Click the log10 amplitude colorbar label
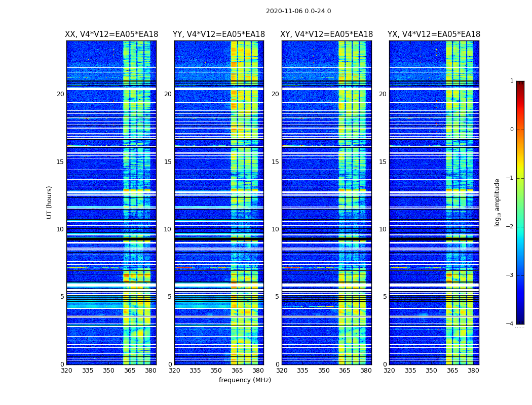This screenshot has width=532, height=405. click(x=497, y=202)
